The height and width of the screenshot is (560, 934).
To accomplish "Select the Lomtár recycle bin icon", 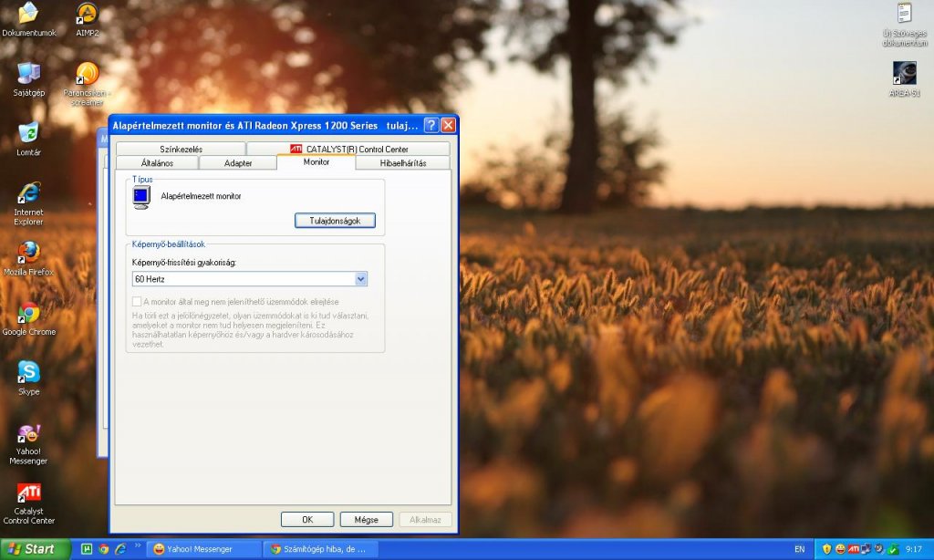I will pyautogui.click(x=28, y=139).
